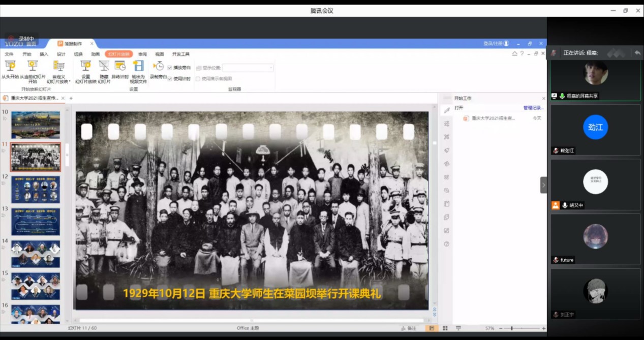This screenshot has width=644, height=340.
Task: Open the 自定义幻灯片放映 dropdown
Action: tap(59, 71)
